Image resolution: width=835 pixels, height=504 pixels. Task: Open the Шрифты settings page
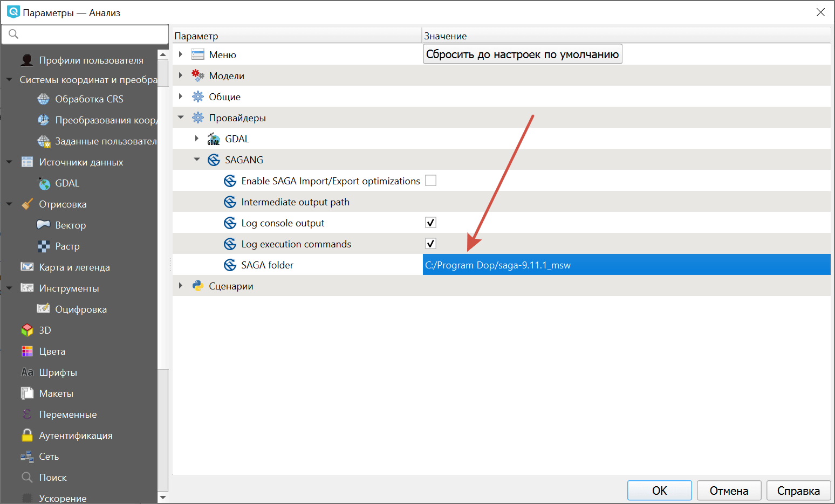[x=58, y=372]
